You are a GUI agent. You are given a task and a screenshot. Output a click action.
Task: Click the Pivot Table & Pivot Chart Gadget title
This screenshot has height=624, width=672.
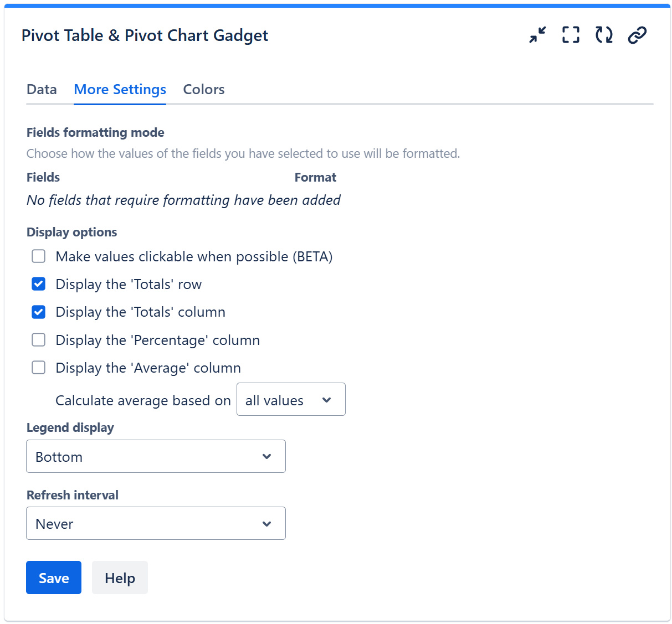point(145,35)
